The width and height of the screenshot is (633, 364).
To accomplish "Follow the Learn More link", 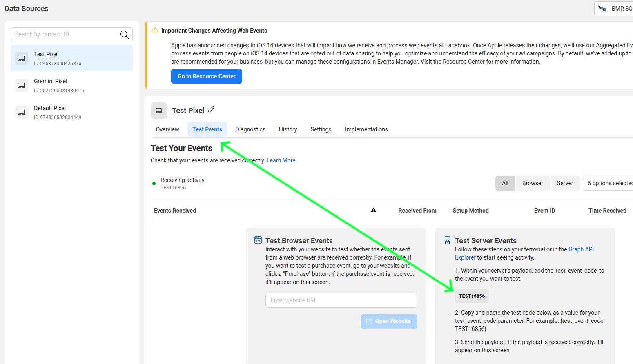I will [x=281, y=160].
